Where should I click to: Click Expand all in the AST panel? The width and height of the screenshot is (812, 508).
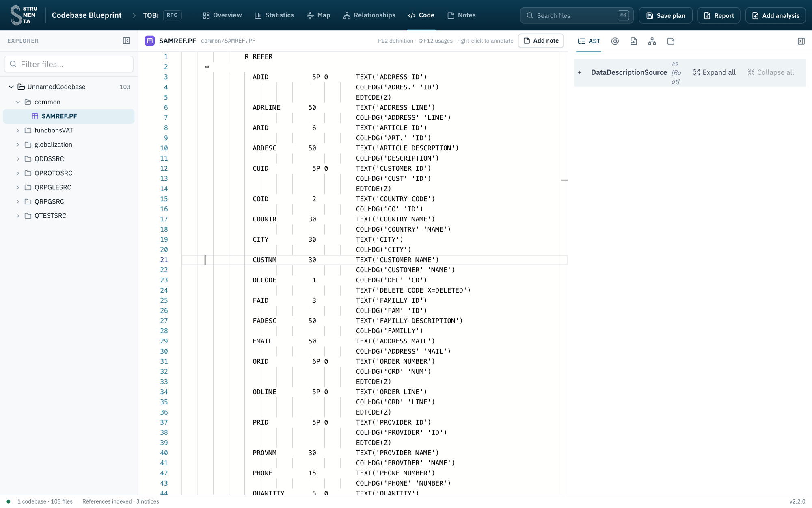click(714, 72)
